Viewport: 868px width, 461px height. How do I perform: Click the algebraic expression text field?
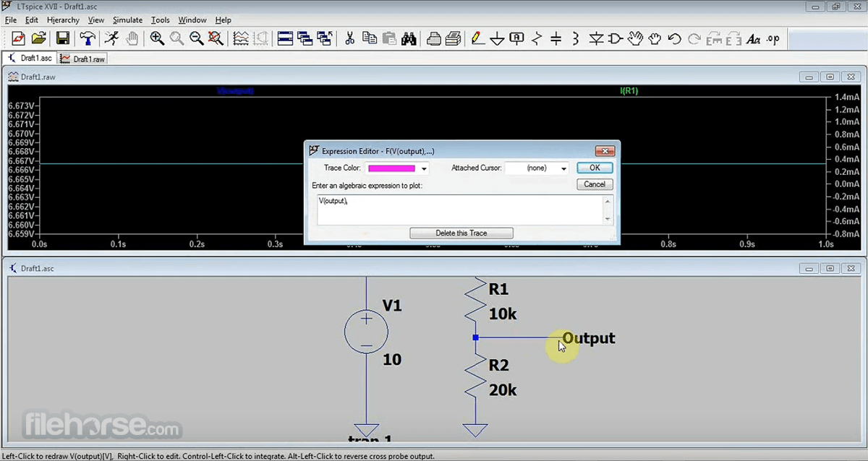coord(460,210)
